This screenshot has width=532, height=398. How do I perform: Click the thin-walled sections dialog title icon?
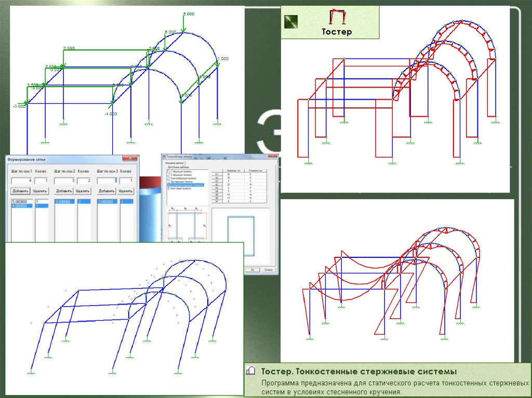165,157
